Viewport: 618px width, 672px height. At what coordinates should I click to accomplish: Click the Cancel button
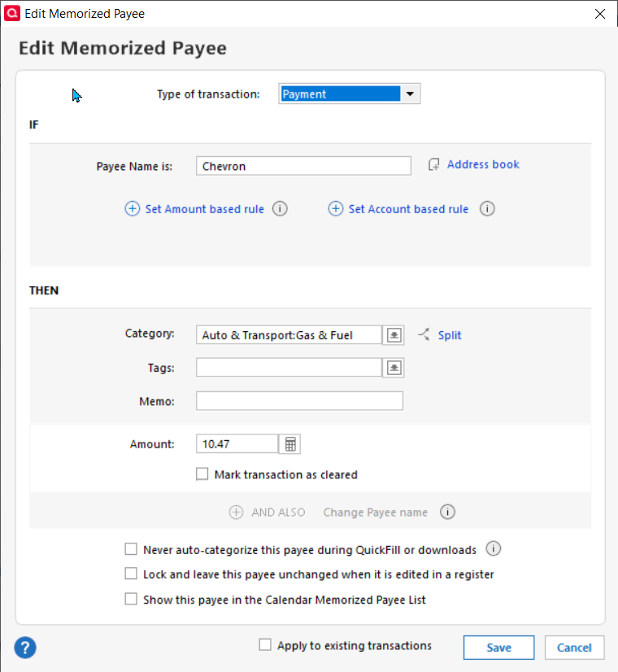coord(574,647)
